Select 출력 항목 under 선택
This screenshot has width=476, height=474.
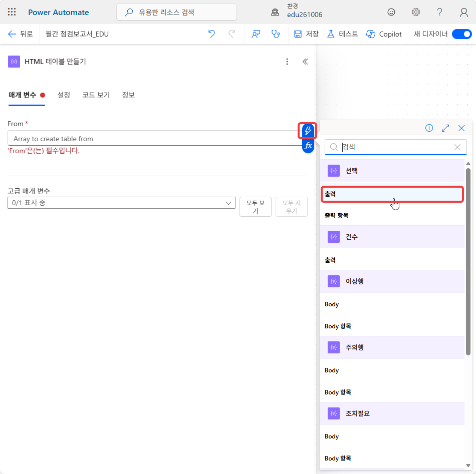(392, 216)
